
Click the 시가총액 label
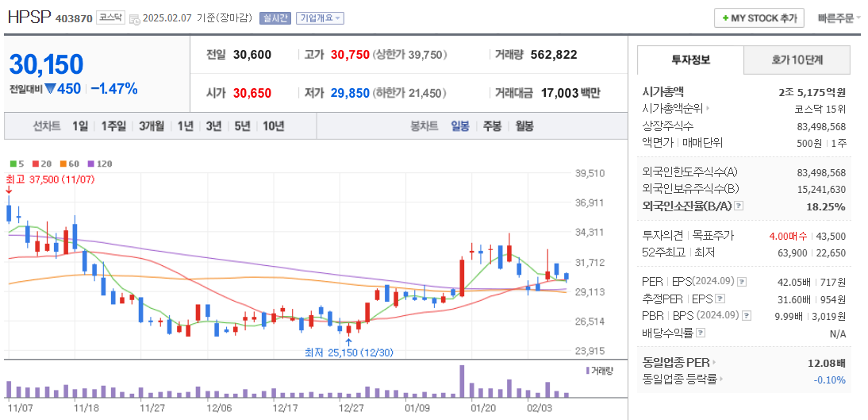(663, 92)
